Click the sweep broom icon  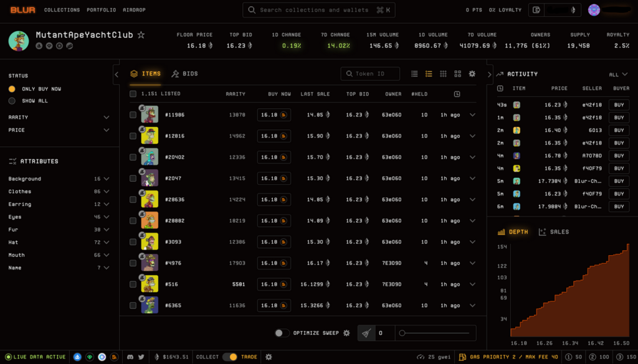[366, 333]
